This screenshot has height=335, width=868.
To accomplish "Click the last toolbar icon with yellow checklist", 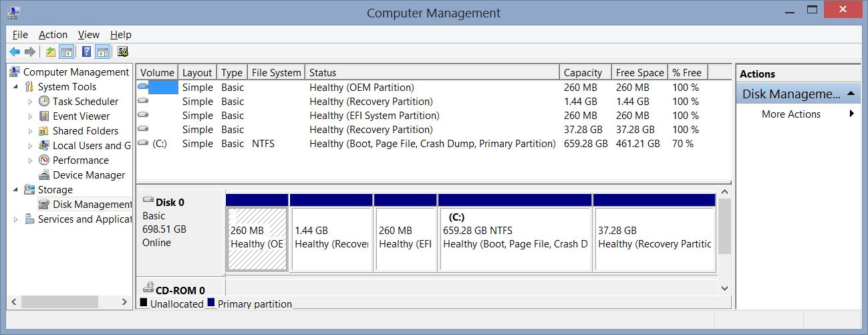I will [x=122, y=51].
